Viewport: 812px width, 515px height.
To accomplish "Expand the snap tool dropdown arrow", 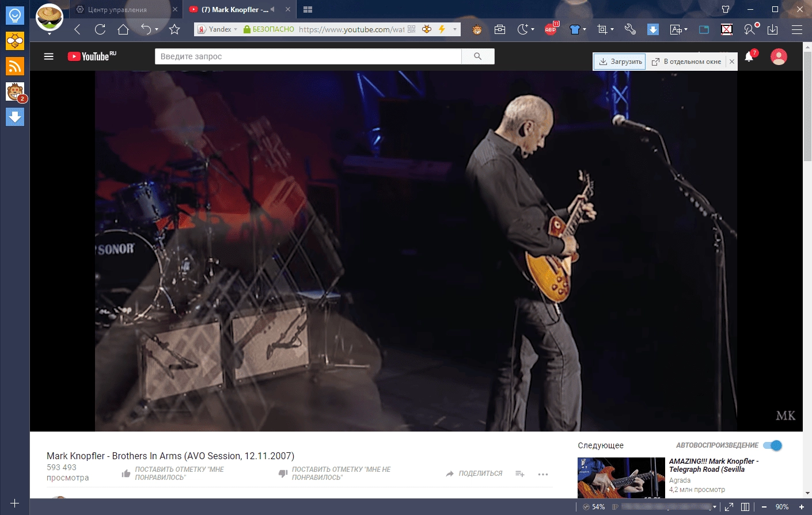I will (x=612, y=29).
